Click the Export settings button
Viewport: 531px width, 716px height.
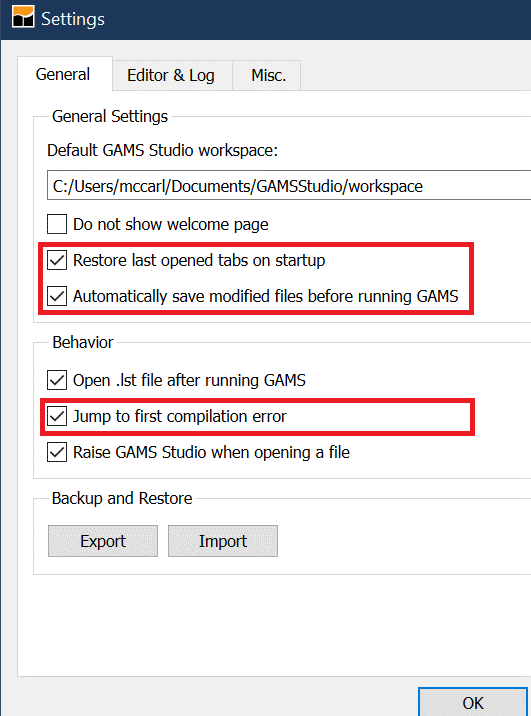pos(103,541)
